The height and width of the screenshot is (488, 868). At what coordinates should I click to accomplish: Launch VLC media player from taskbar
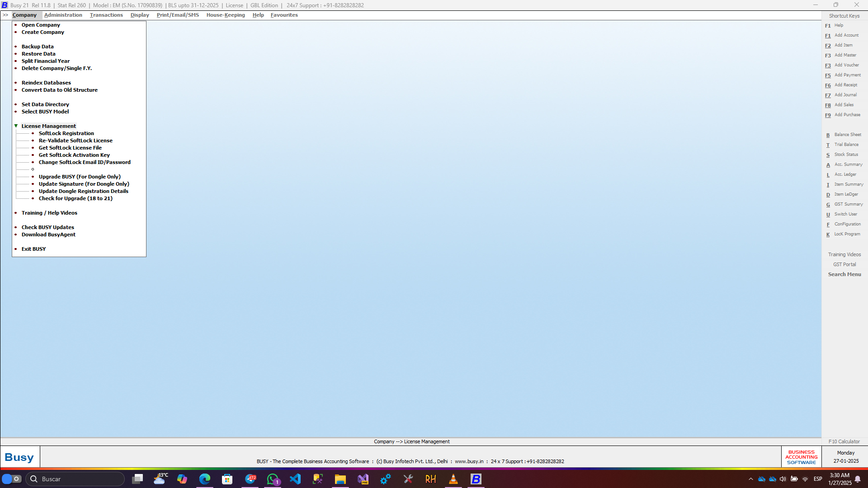[x=453, y=479]
